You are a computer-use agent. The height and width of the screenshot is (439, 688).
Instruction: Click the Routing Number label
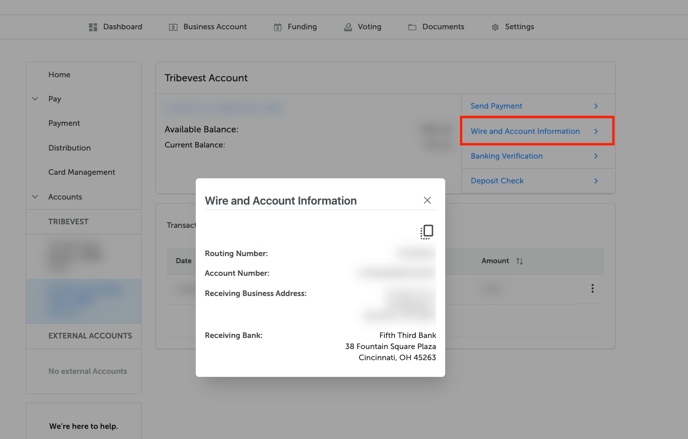point(236,253)
